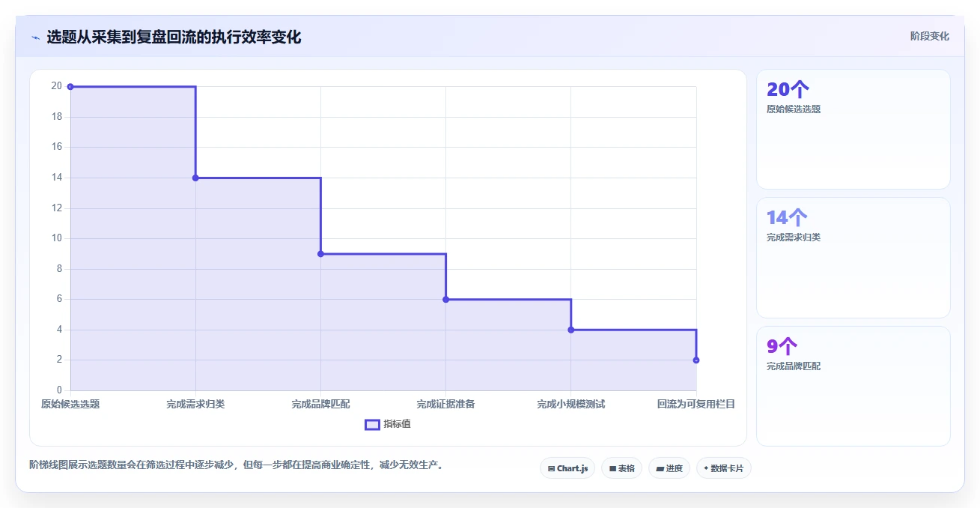This screenshot has width=980, height=508.
Task: Click x-axis label 完成小规模测试
Action: pos(570,404)
